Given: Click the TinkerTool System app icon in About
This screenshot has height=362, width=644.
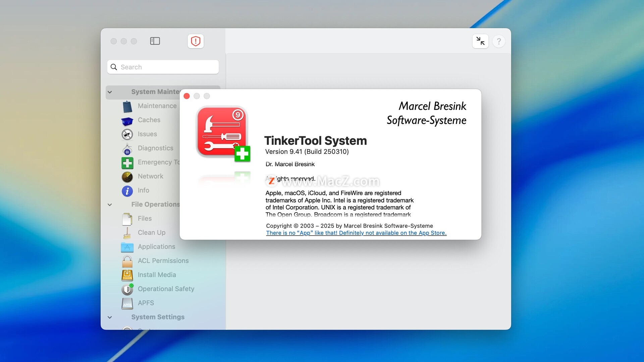Looking at the screenshot, I should click(x=223, y=134).
